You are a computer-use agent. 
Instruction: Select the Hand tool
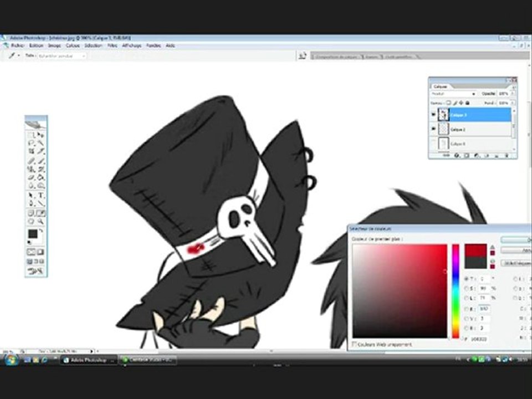pos(32,222)
